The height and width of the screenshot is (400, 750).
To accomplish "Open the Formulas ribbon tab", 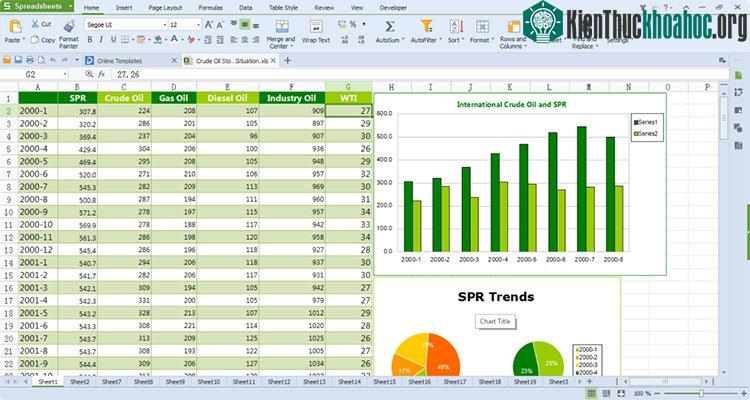I will click(210, 8).
